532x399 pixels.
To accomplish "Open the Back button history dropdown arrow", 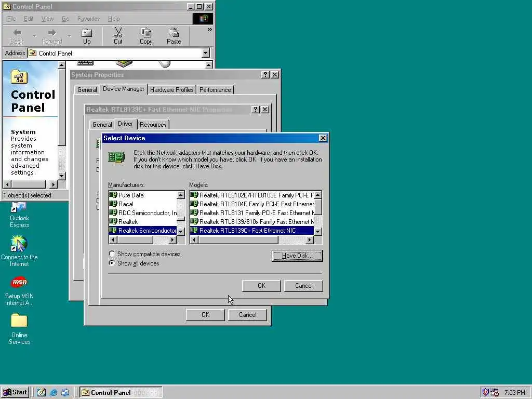I will (x=34, y=36).
